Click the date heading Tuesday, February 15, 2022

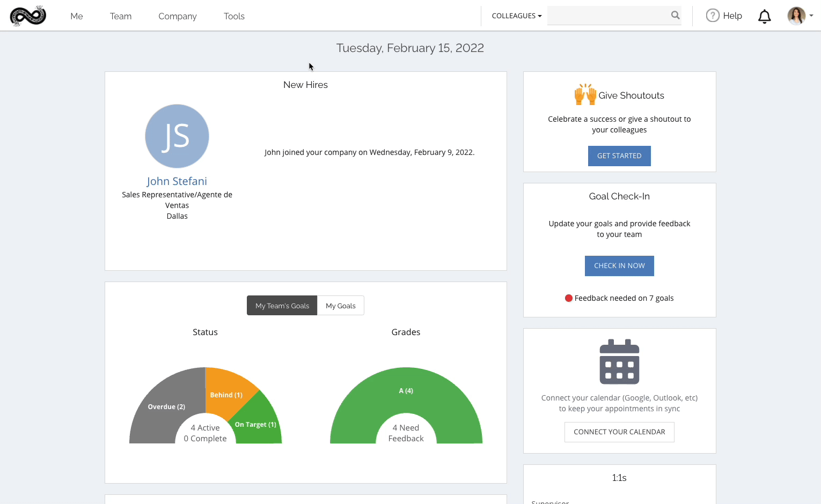tap(410, 48)
